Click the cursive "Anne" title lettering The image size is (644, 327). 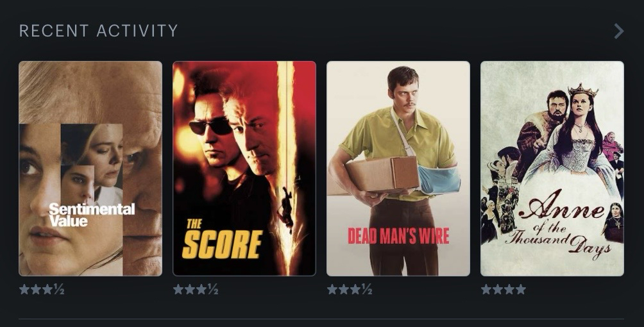point(561,210)
